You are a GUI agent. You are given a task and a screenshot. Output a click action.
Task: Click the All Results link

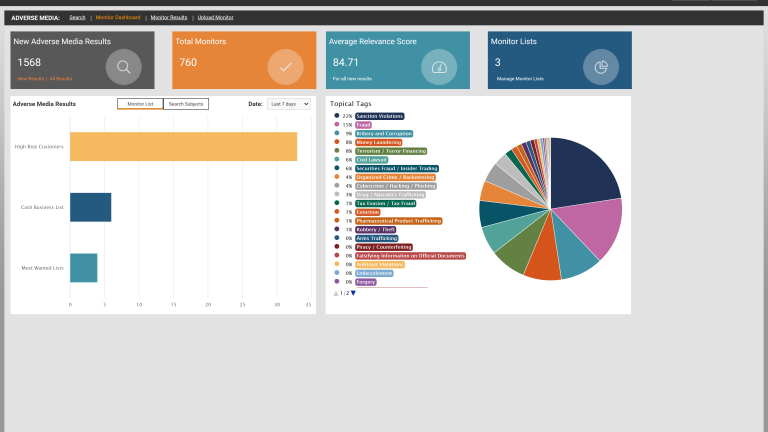click(x=57, y=77)
